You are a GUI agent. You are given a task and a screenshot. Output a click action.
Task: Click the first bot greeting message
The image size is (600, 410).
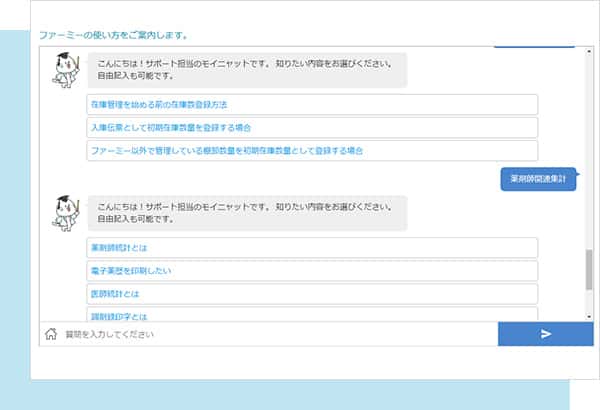247,70
